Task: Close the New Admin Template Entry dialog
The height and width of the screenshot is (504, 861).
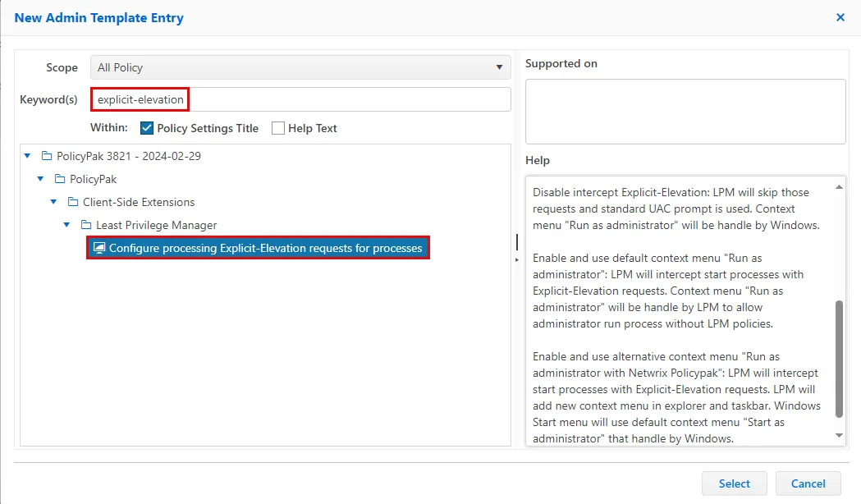Action: pos(840,17)
